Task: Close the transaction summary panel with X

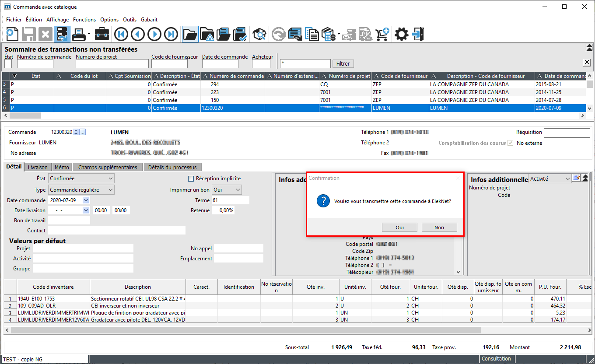Action: pos(587,62)
